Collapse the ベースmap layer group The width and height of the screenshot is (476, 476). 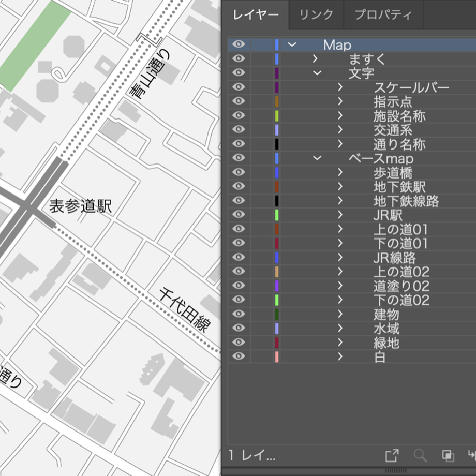317,158
